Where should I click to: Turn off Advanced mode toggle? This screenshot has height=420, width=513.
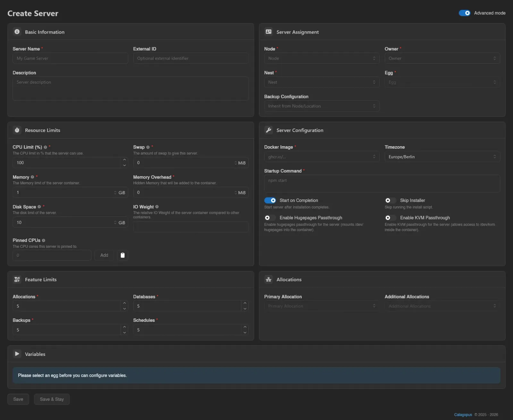(x=464, y=13)
